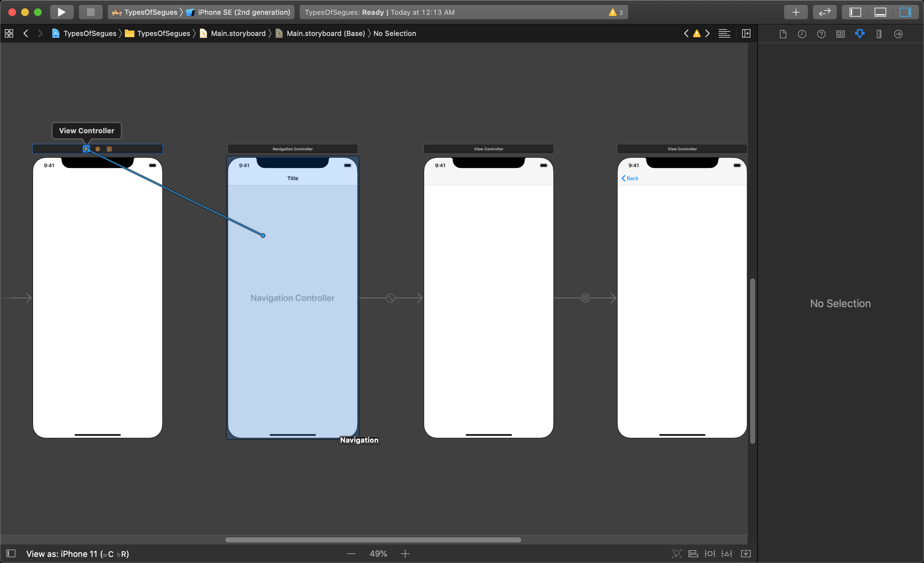
Task: Click the forward navigation chevron icon
Action: pyautogui.click(x=39, y=33)
